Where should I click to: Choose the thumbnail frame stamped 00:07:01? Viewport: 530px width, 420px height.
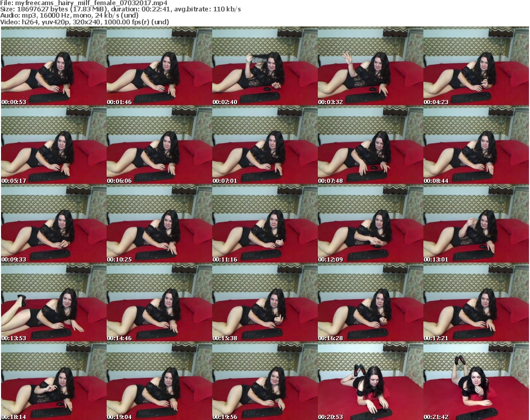(264, 144)
